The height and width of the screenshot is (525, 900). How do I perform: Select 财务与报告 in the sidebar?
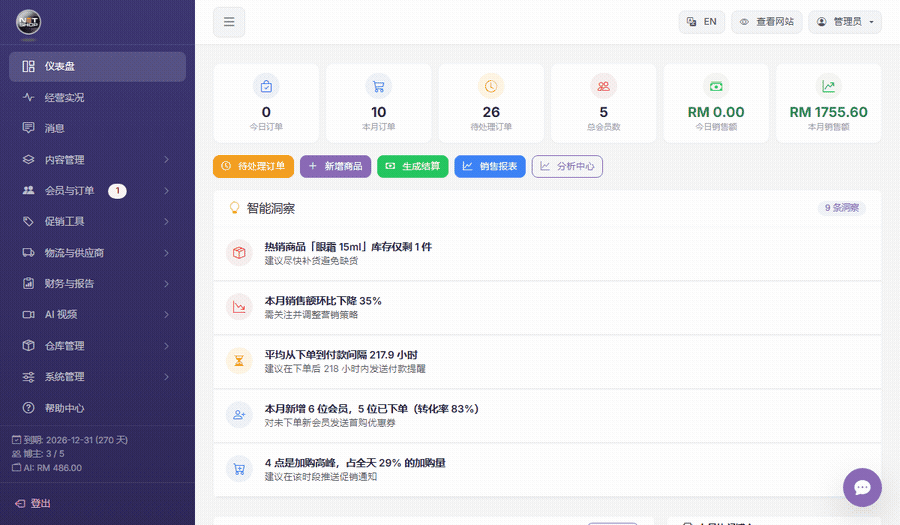click(98, 283)
